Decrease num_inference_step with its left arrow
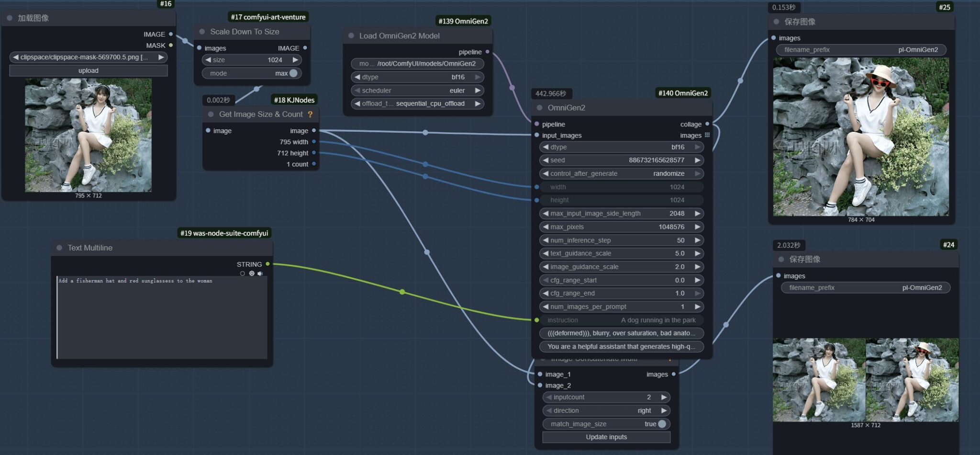This screenshot has height=455, width=980. 546,240
